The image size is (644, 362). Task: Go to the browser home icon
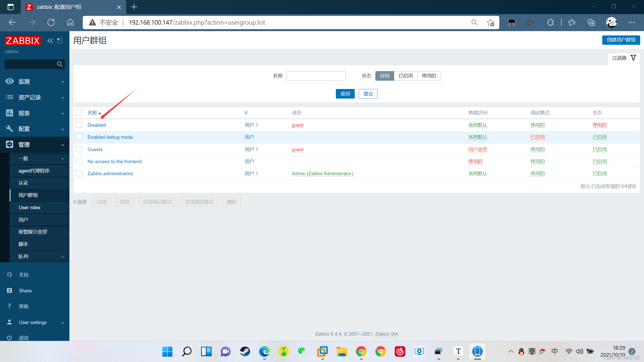coord(70,22)
